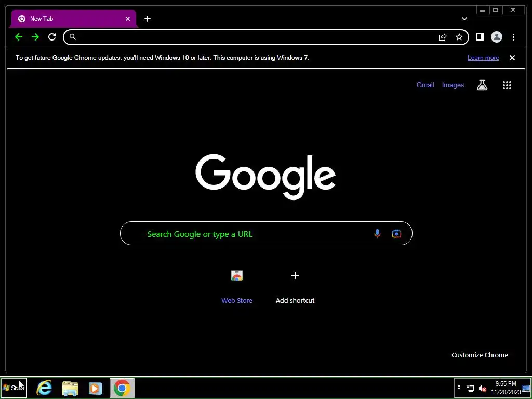Launch Internet Explorer from taskbar
Image resolution: width=532 pixels, height=399 pixels.
coord(45,388)
